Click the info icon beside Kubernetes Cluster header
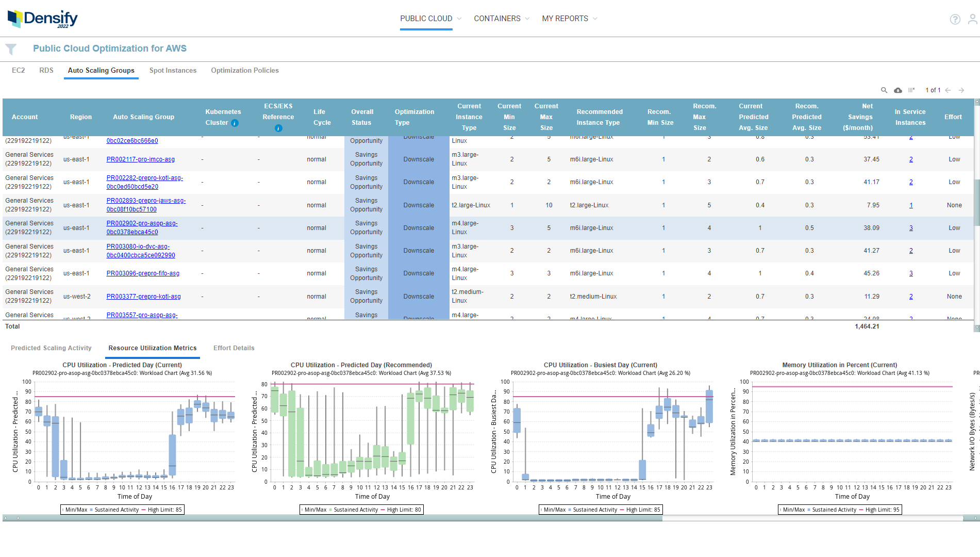This screenshot has height=557, width=980. coord(235,123)
